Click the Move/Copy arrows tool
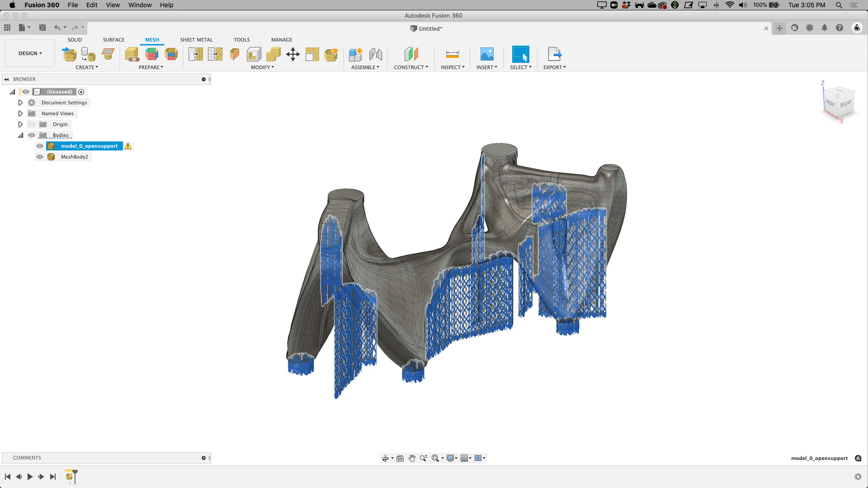This screenshot has width=868, height=488. tap(293, 54)
